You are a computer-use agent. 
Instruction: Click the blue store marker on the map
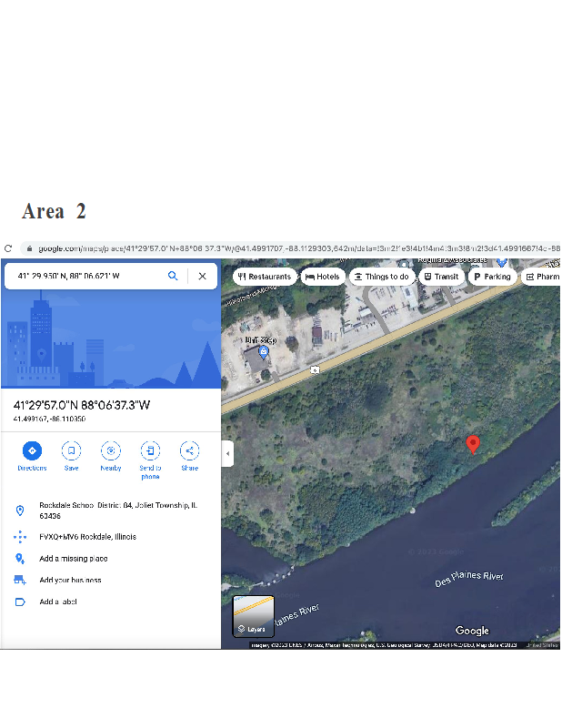[x=264, y=351]
